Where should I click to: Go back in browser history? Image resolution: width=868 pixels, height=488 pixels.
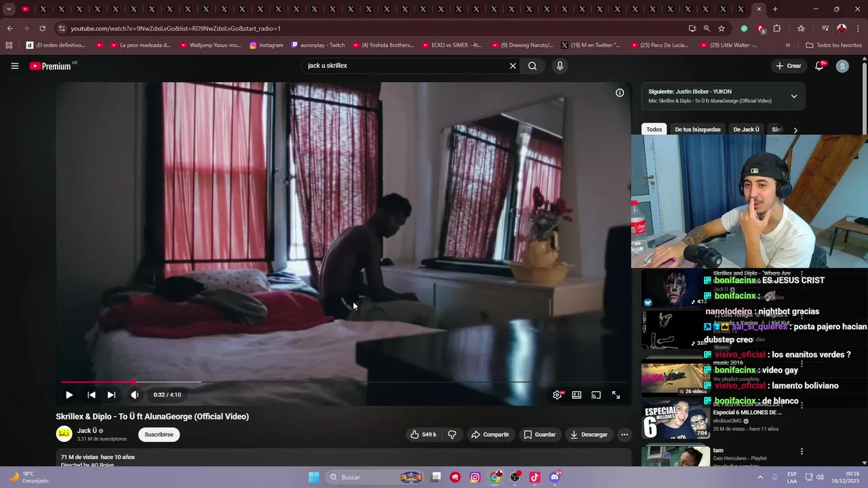coord(9,28)
